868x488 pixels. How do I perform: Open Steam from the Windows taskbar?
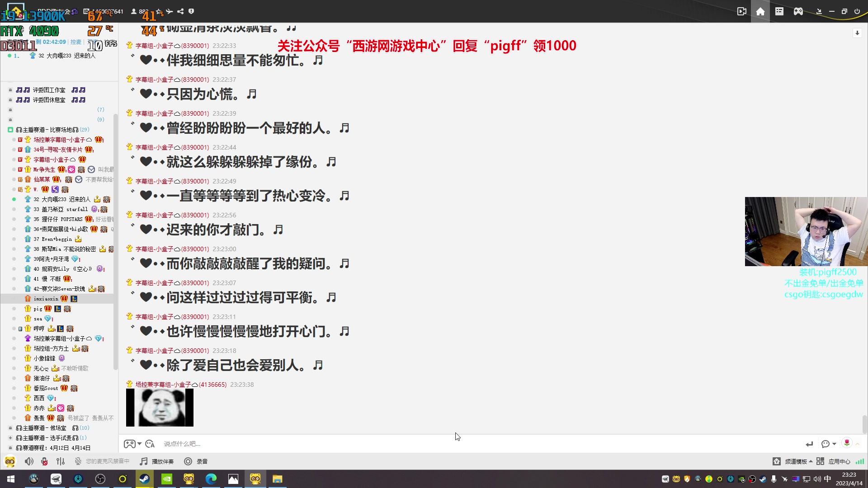(x=145, y=479)
